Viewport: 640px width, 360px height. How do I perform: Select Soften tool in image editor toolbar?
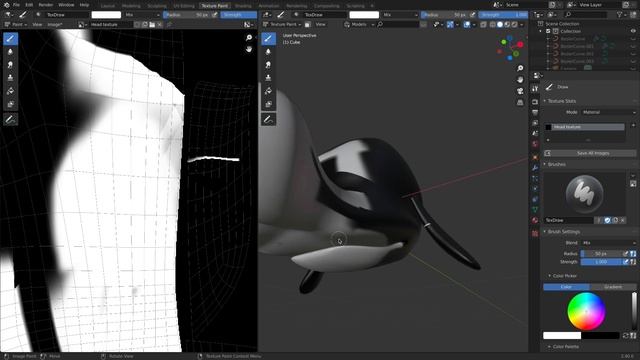(x=11, y=52)
